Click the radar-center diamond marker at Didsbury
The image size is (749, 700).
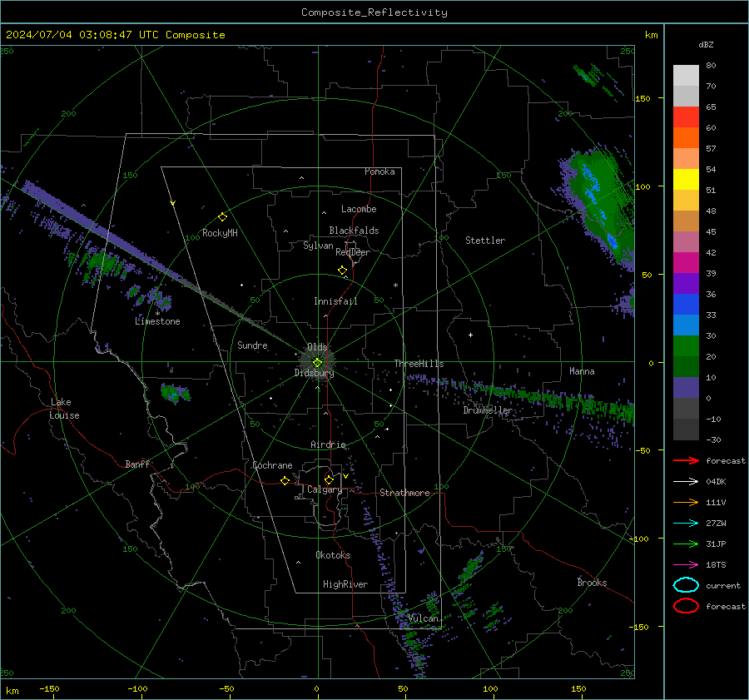tap(317, 363)
